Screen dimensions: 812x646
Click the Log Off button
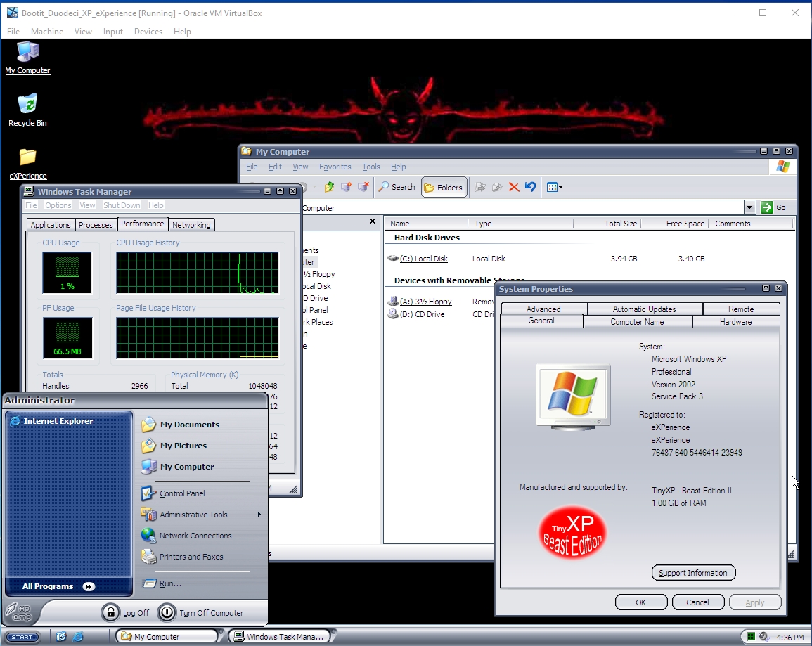pyautogui.click(x=125, y=613)
